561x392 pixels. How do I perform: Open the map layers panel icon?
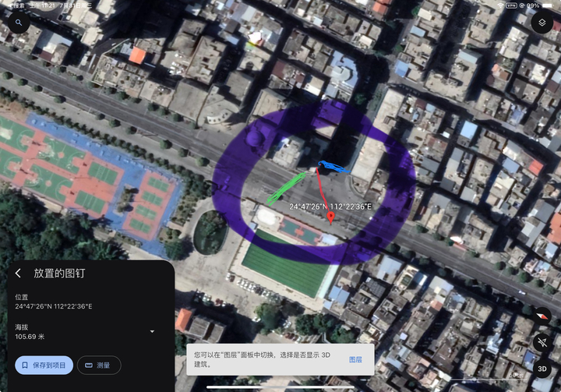coord(542,23)
